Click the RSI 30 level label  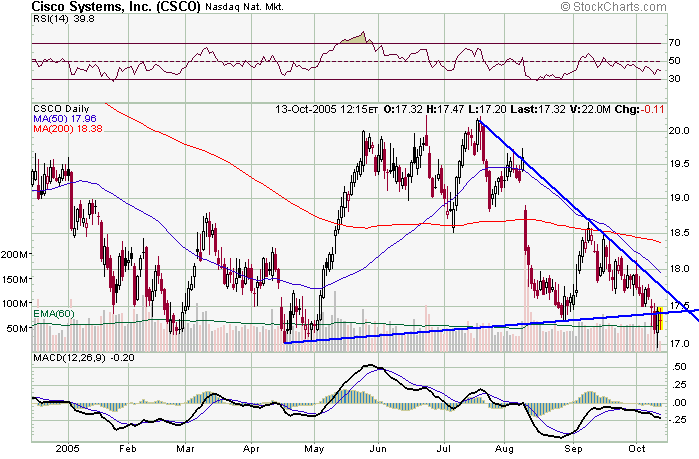(674, 78)
